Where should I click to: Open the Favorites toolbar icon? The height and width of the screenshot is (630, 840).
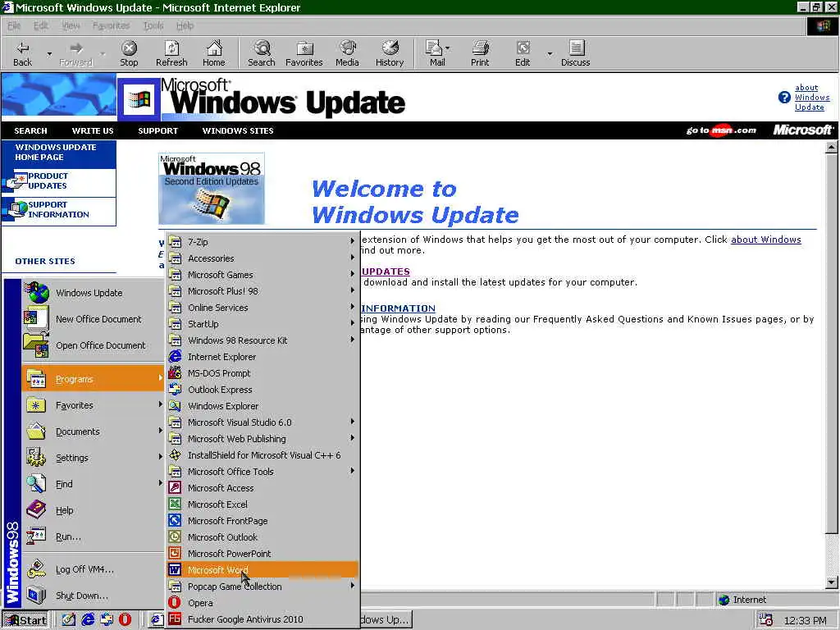click(x=304, y=53)
